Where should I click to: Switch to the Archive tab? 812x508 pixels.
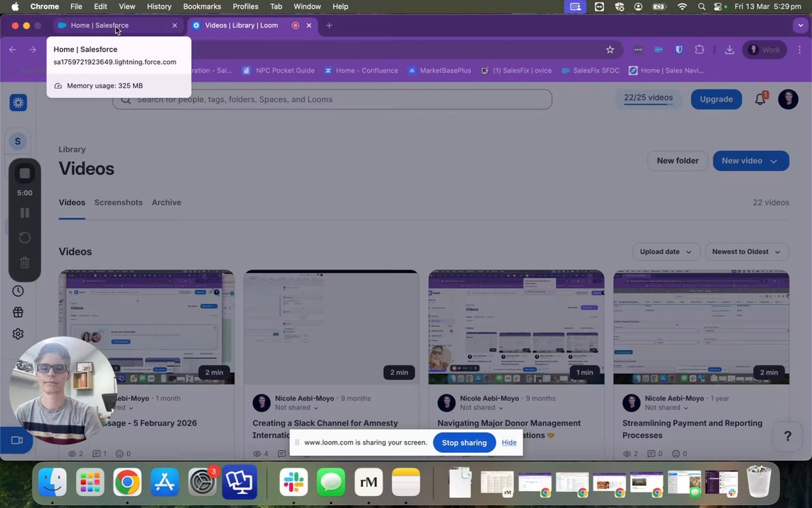click(x=166, y=202)
